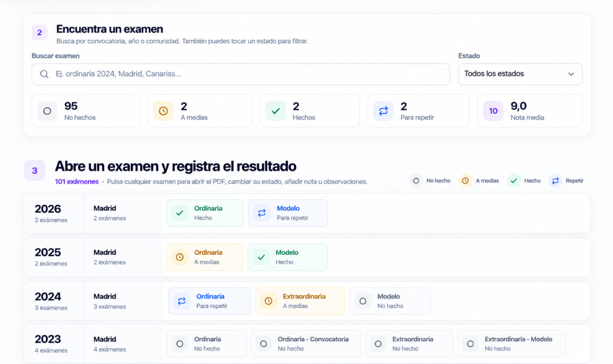Click the 2025 year label

(48, 253)
